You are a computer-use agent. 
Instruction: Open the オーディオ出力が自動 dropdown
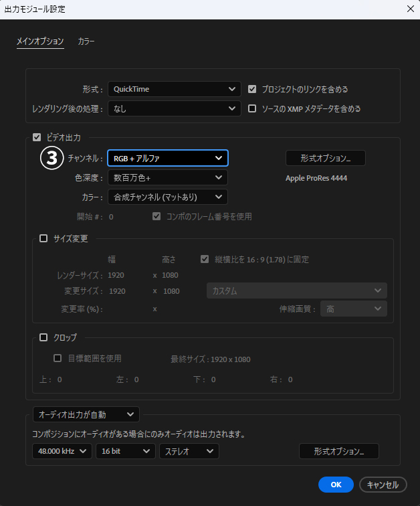pos(86,415)
